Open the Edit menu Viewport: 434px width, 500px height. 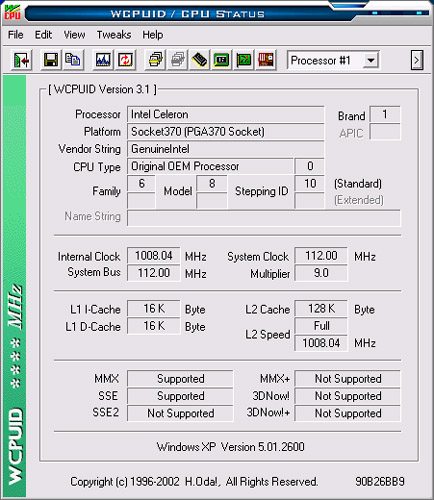coord(43,35)
